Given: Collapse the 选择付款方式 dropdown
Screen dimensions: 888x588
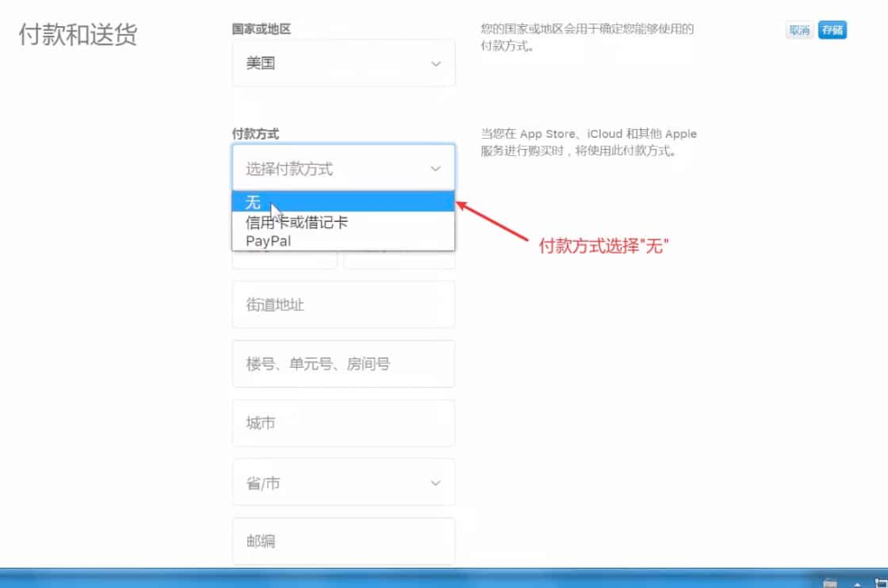Looking at the screenshot, I should 343,167.
